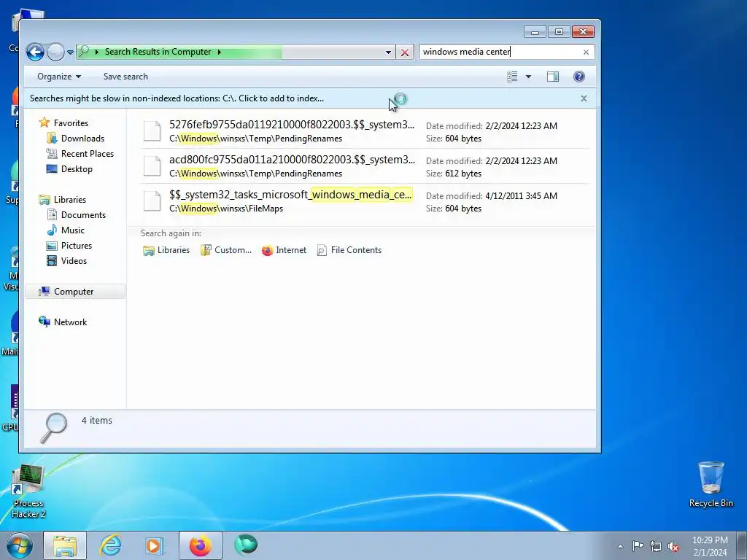Expand the breadcrumb arrow after Search Results
The width and height of the screenshot is (747, 560).
[219, 52]
